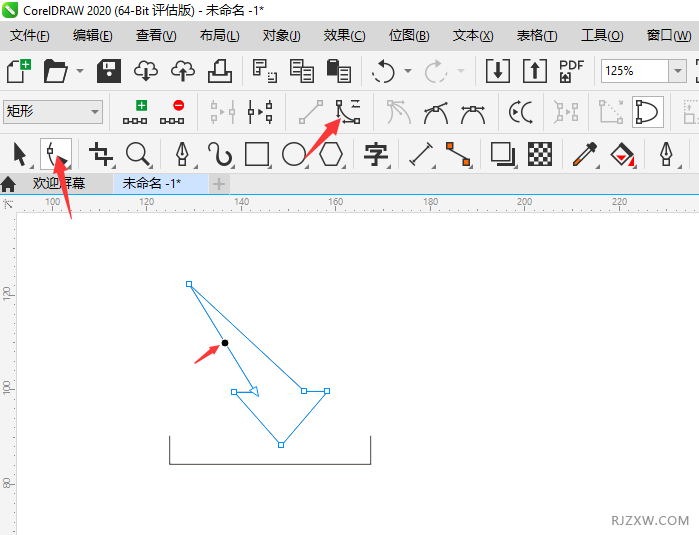Screen dimensions: 699x535
Task: Click the Copy icon
Action: pos(302,71)
